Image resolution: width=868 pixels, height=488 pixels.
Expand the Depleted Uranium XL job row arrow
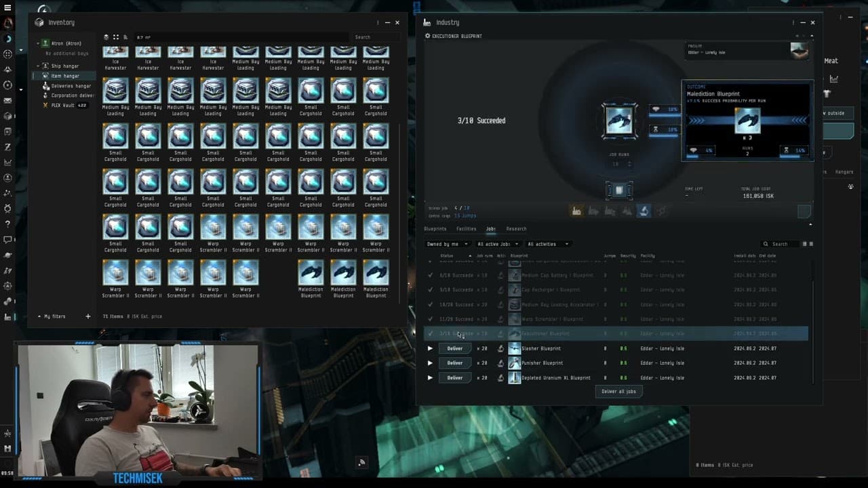pos(430,378)
